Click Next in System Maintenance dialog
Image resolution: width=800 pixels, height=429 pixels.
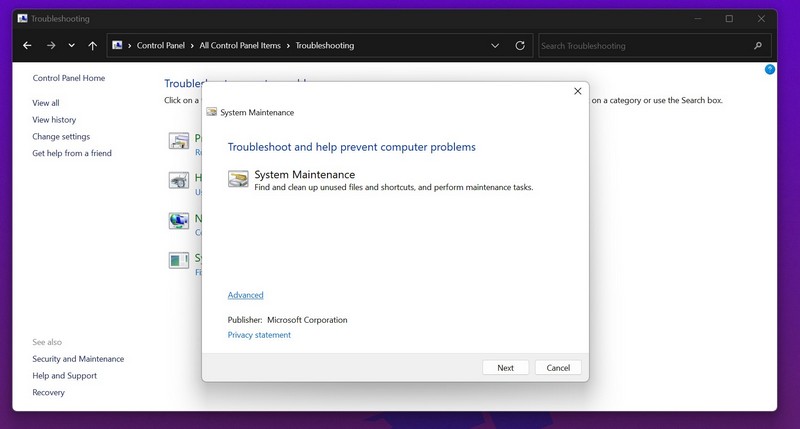coord(505,367)
